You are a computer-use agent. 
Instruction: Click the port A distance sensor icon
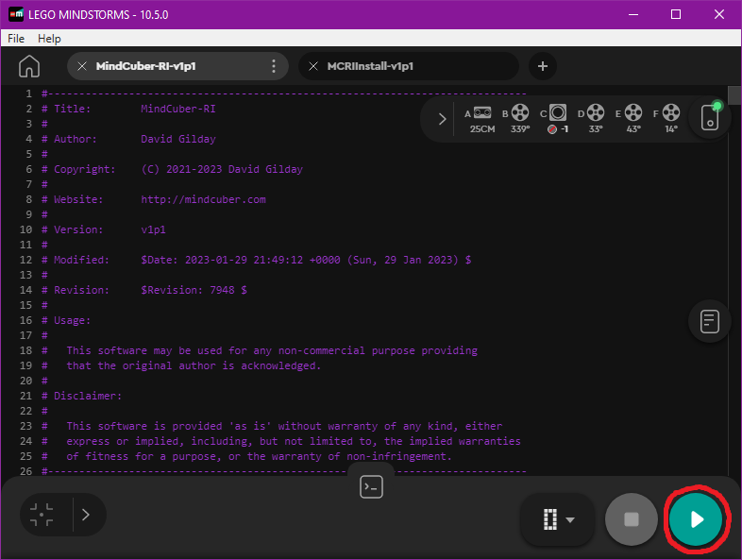482,113
